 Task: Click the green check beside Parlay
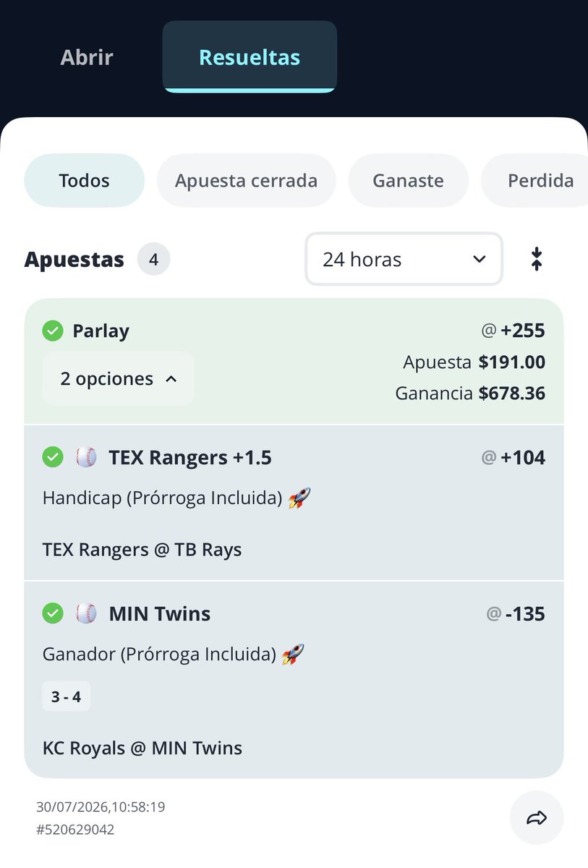click(x=52, y=331)
